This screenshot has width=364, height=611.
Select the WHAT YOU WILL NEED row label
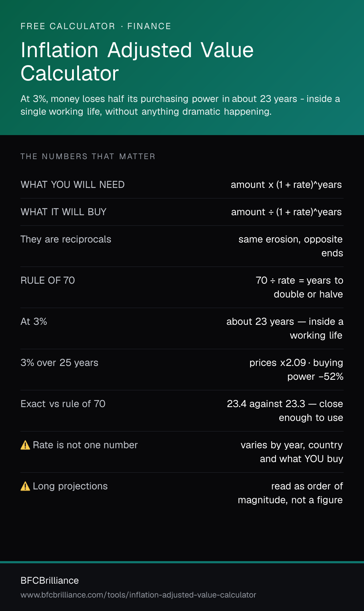(73, 185)
